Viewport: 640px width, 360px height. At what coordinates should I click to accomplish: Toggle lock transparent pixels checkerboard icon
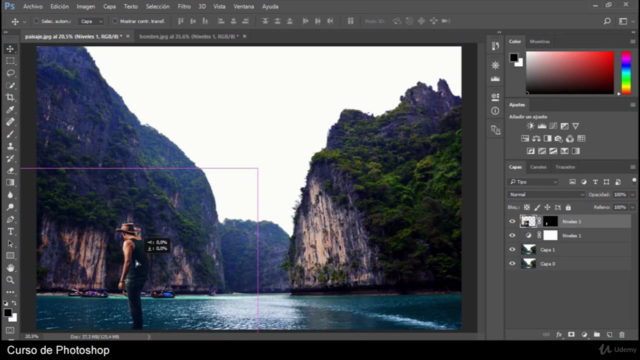(x=527, y=207)
